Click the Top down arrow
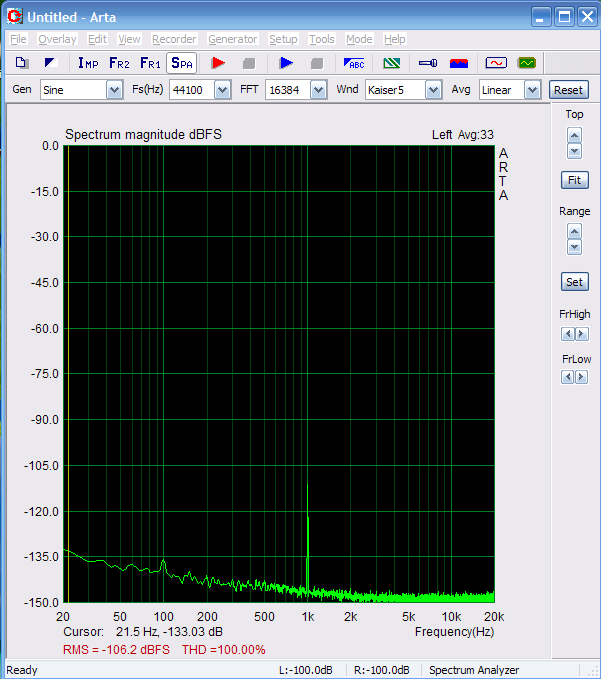This screenshot has height=679, width=601. point(574,151)
